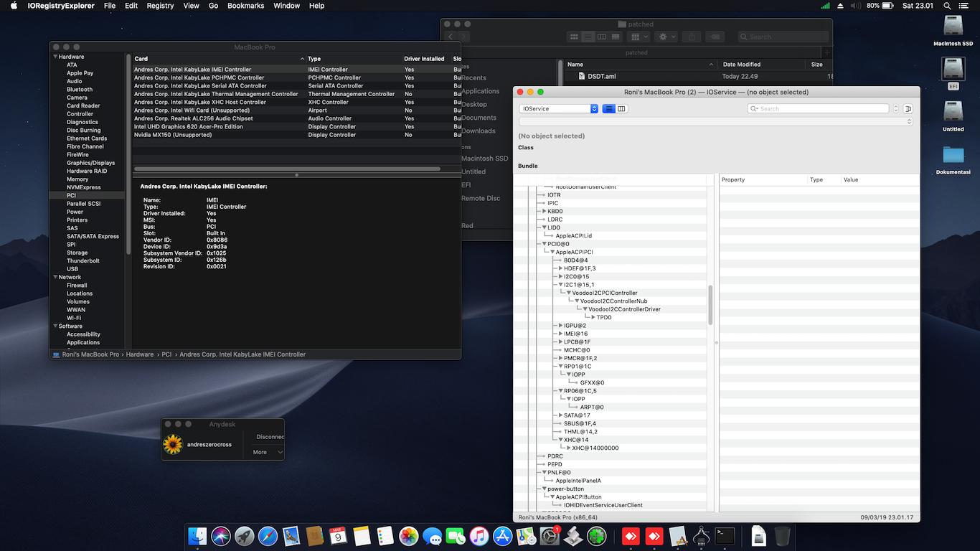Expand the SATA@17 node
The width and height of the screenshot is (980, 551).
point(561,415)
